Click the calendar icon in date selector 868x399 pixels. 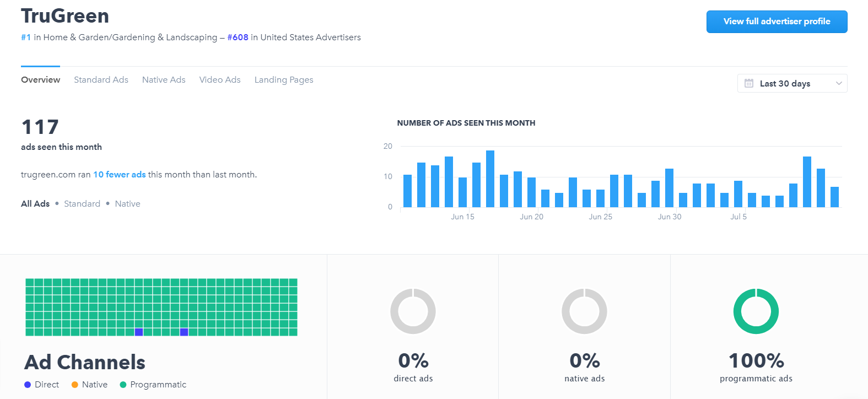(749, 83)
